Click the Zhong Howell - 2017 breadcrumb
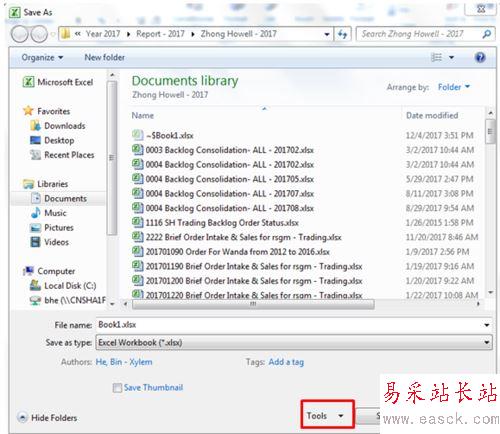Screen dimensions: 500x434 coord(238,34)
